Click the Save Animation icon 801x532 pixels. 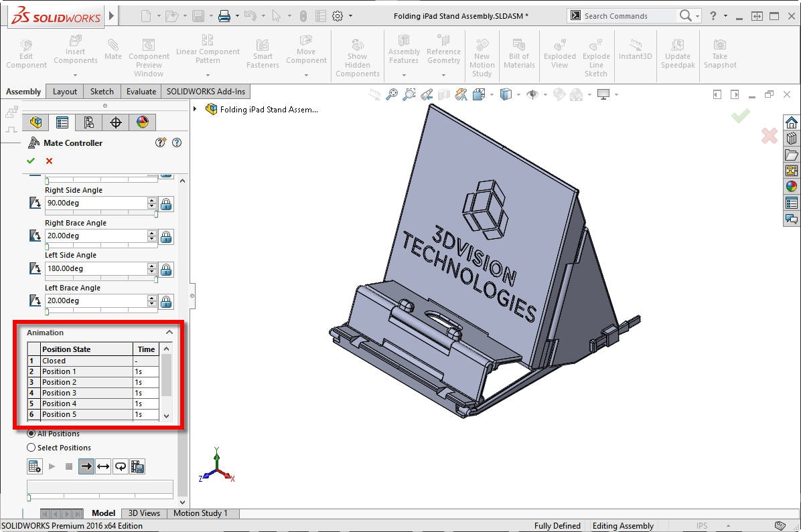click(137, 466)
